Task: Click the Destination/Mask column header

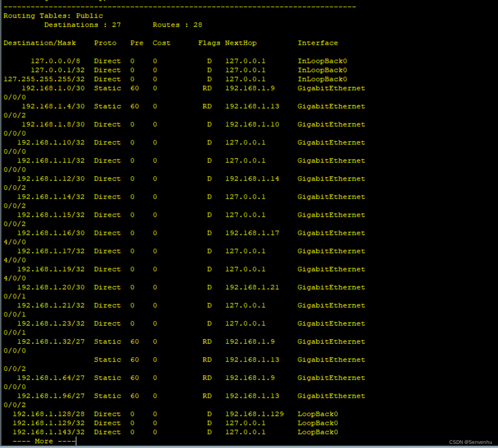Action: point(40,43)
